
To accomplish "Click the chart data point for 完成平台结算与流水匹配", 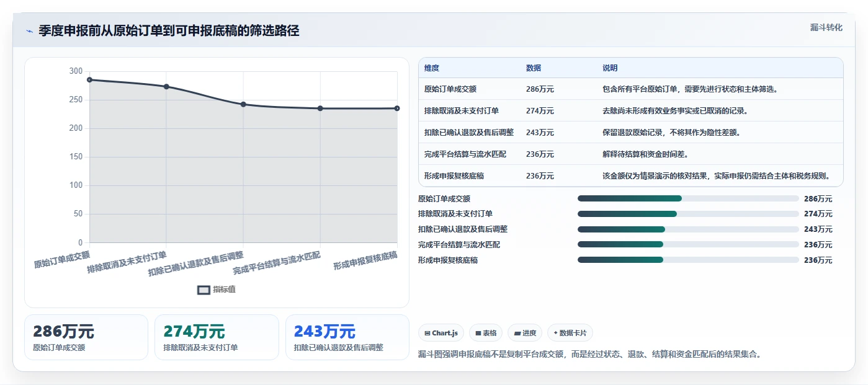I will pos(320,108).
